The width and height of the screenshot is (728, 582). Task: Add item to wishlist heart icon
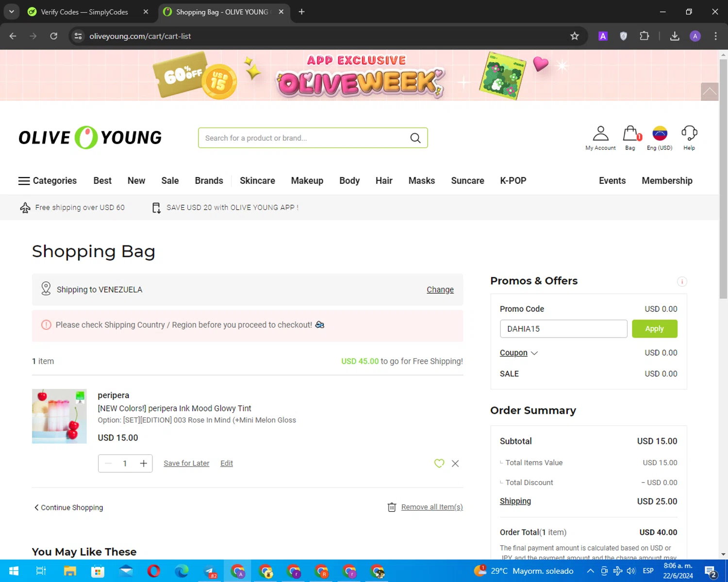click(x=439, y=463)
